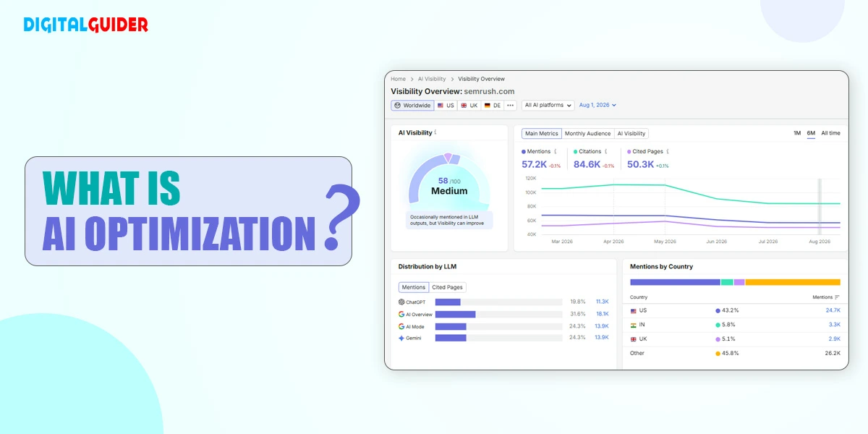Image resolution: width=868 pixels, height=434 pixels.
Task: Click the large question mark graphic
Action: click(342, 217)
